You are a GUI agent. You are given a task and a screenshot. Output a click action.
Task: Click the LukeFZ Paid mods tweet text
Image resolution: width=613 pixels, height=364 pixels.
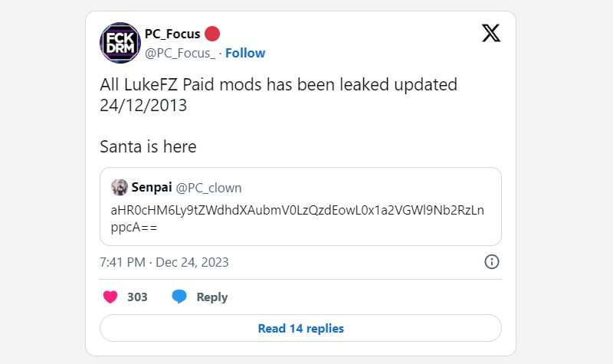[278, 85]
